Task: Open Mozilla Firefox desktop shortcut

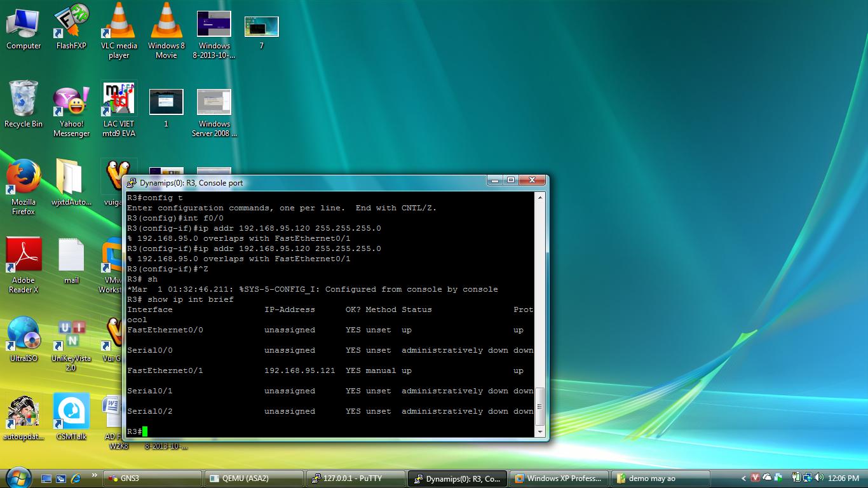Action: pos(24,179)
